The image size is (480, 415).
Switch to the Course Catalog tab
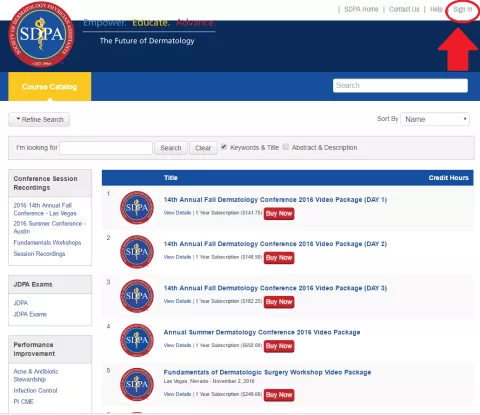pyautogui.click(x=49, y=87)
